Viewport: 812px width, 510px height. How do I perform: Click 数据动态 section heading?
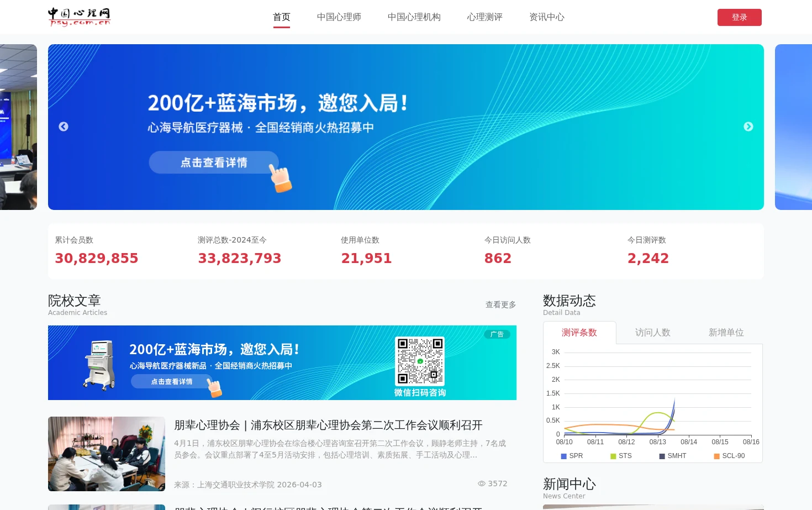coord(570,301)
